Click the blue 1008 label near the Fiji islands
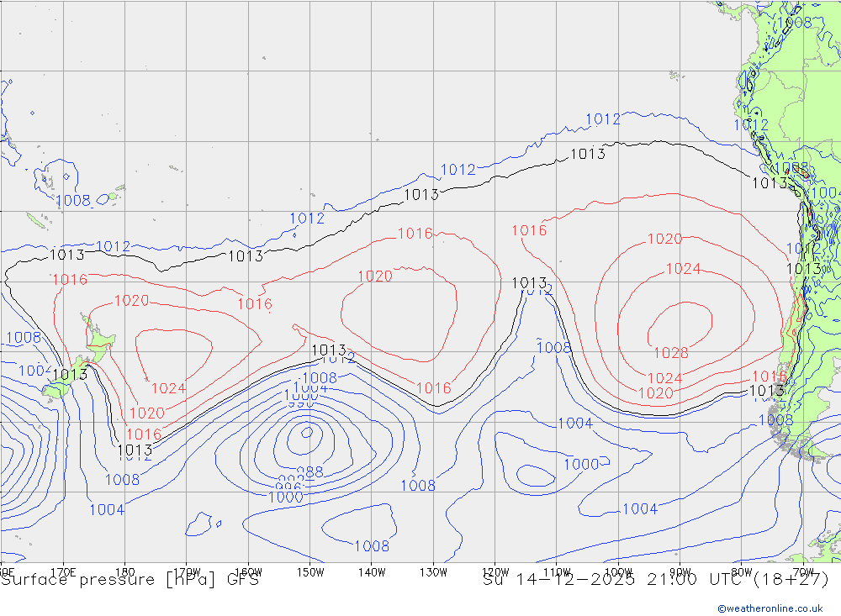The height and width of the screenshot is (616, 841). (x=73, y=201)
